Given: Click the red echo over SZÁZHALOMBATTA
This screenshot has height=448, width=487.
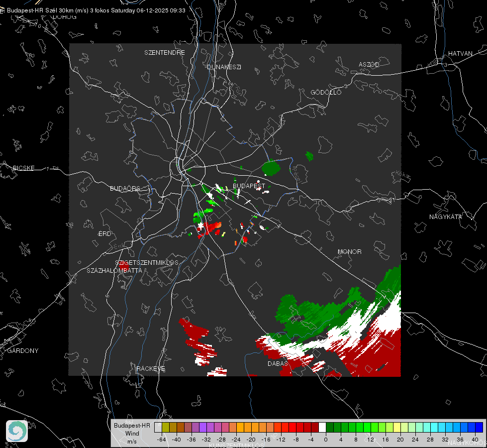Looking at the screenshot, I should (123, 267).
